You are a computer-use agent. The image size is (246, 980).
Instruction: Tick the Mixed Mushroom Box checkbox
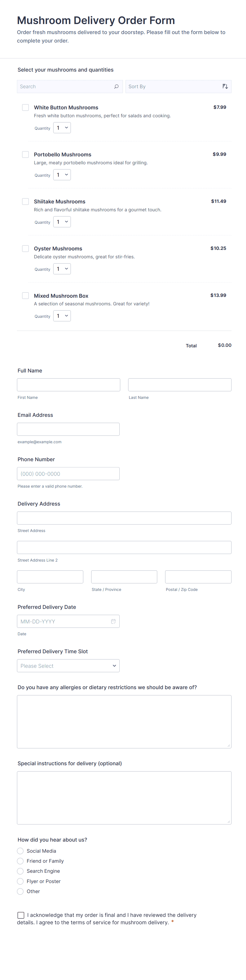25,296
